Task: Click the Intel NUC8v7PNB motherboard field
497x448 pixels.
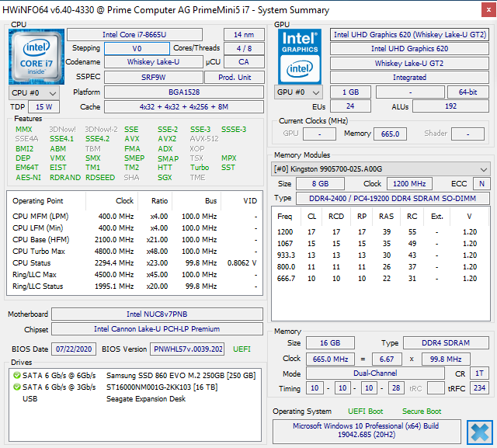Action: tap(159, 314)
